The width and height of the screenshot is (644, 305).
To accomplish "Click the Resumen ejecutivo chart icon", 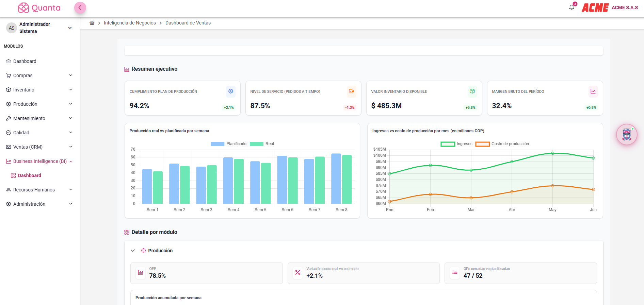I will click(127, 69).
